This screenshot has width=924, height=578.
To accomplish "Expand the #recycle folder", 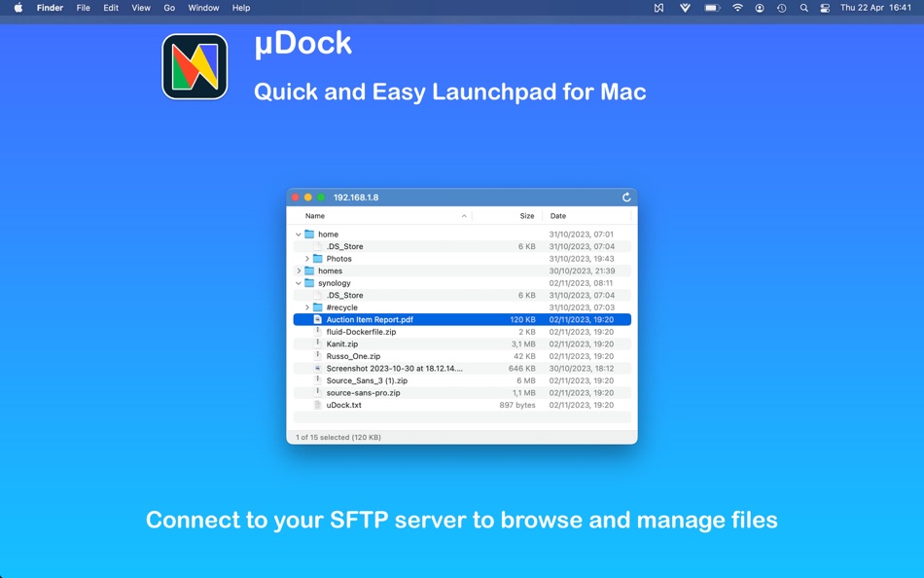I will pos(307,307).
